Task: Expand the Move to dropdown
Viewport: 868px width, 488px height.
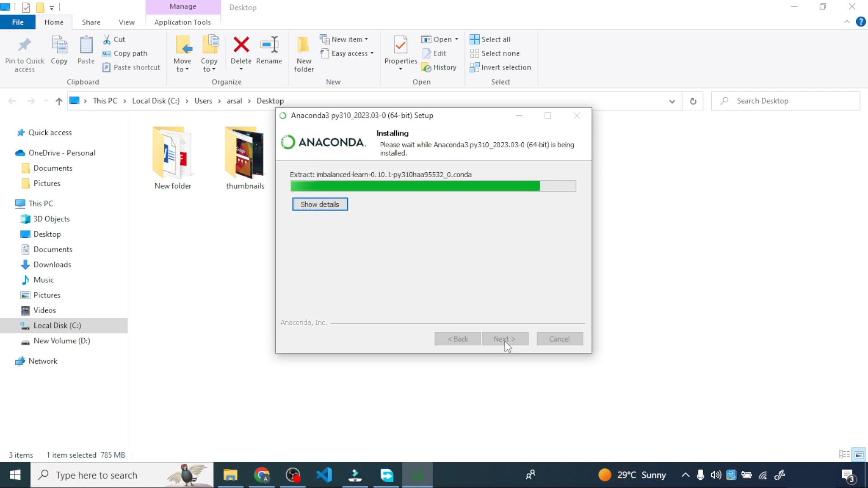Action: tap(182, 66)
